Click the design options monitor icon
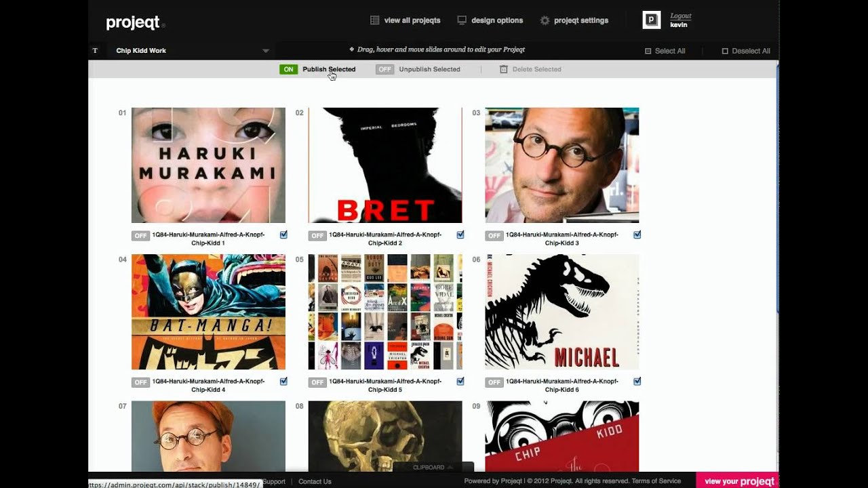 tap(462, 20)
